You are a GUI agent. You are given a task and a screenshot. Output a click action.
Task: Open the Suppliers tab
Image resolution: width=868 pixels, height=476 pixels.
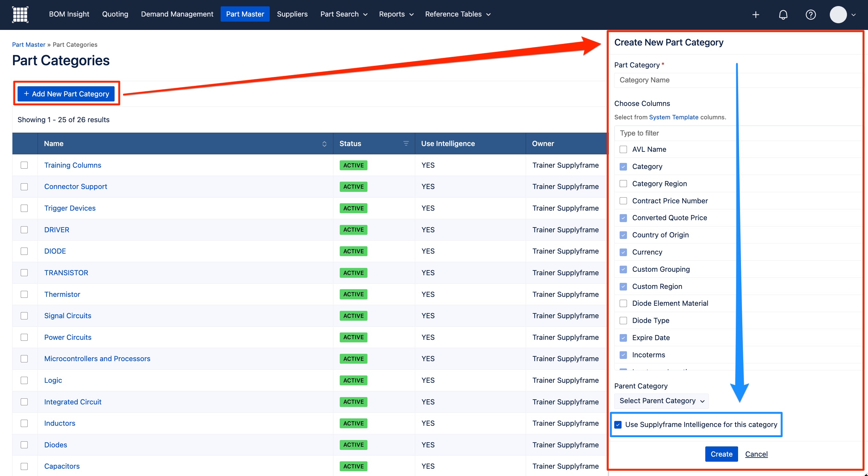click(292, 14)
